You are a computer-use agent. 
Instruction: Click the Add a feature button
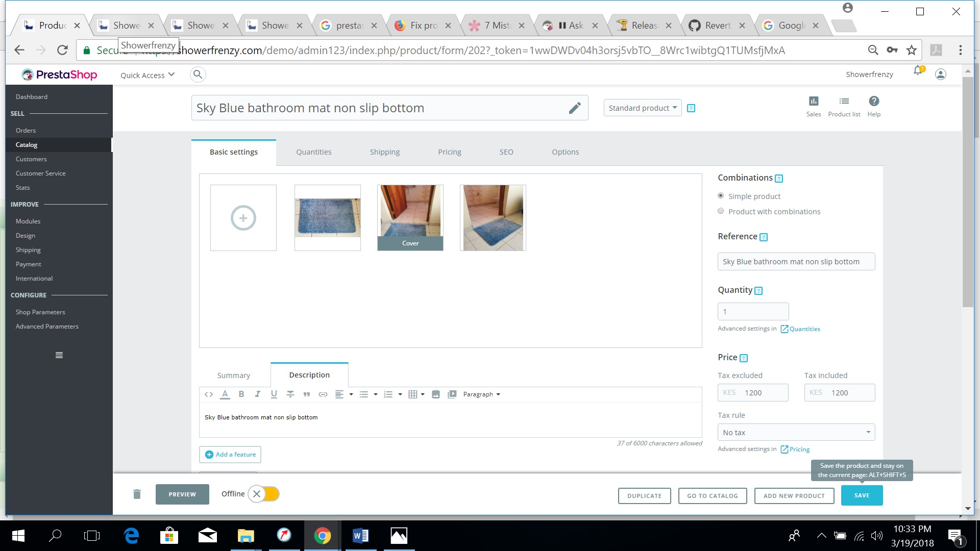click(230, 455)
